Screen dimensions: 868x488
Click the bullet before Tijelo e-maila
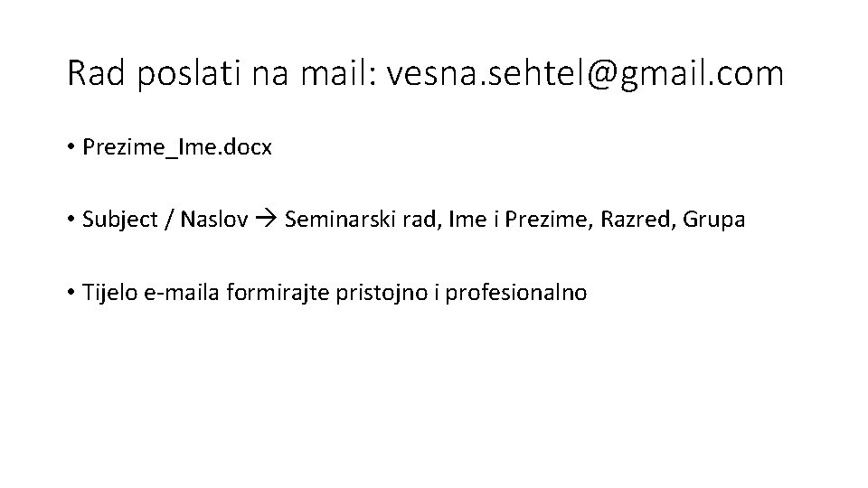tap(71, 293)
